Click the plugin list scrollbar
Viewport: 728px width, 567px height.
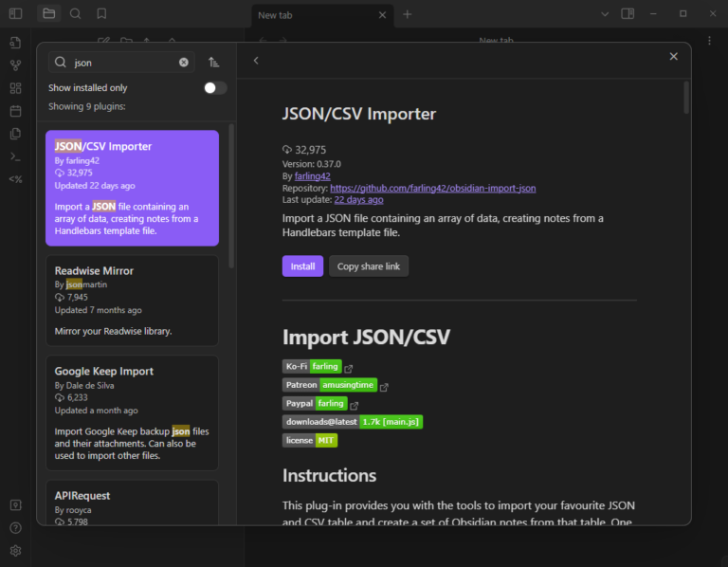coord(231,196)
